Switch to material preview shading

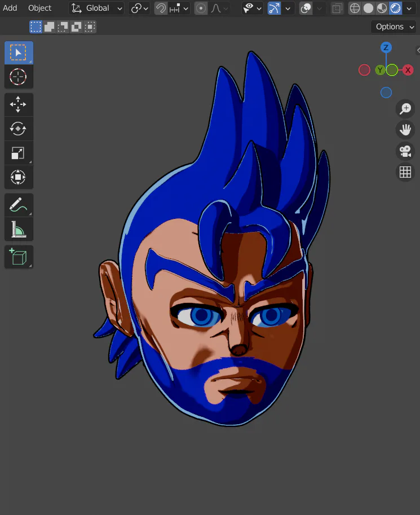(x=382, y=8)
